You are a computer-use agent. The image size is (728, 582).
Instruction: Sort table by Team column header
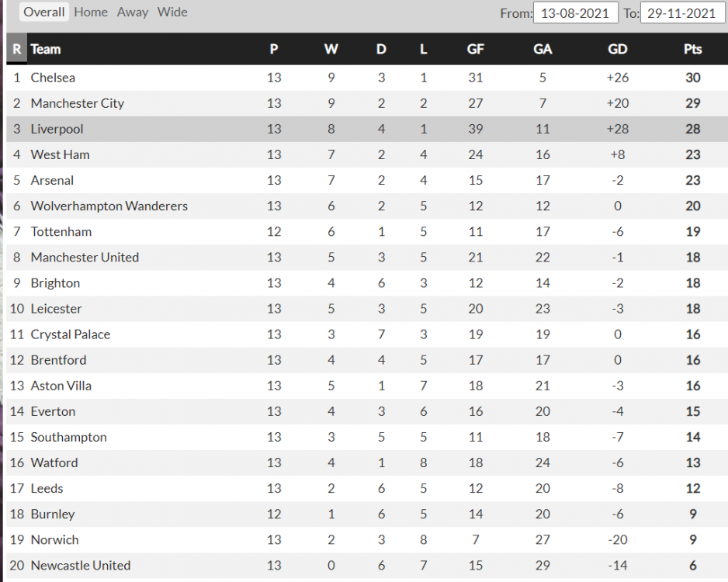coord(46,49)
